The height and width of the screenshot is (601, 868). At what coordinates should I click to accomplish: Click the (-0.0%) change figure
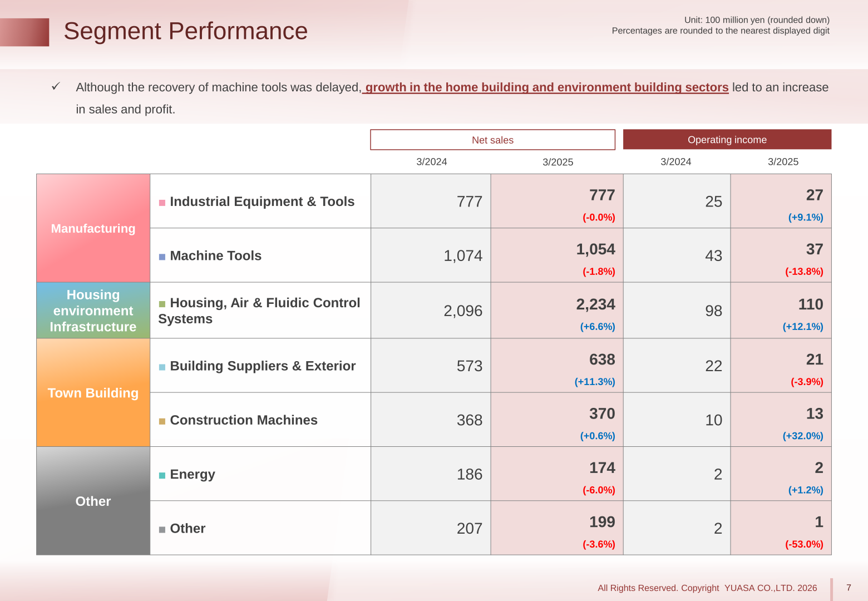(599, 218)
